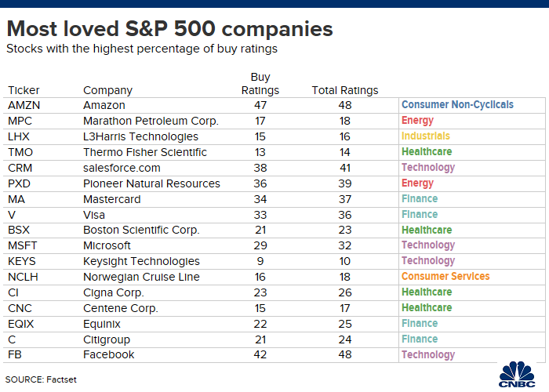549x392 pixels.
Task: Click the Most loved S&P 500 companies title
Action: point(169,30)
